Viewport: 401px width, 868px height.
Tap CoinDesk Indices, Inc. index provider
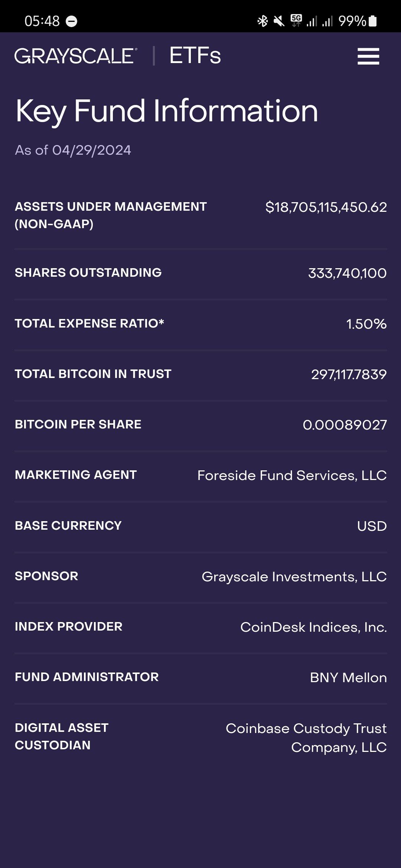313,627
